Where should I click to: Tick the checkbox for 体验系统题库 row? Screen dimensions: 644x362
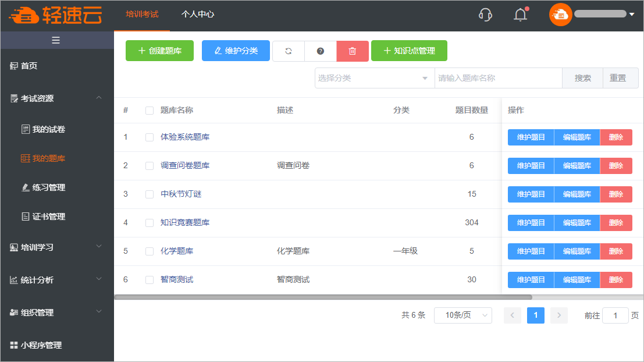150,137
